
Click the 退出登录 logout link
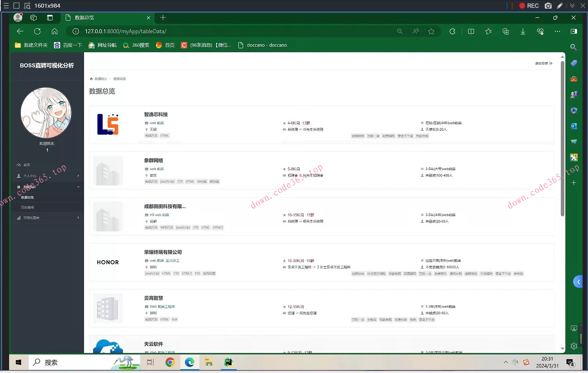[543, 64]
